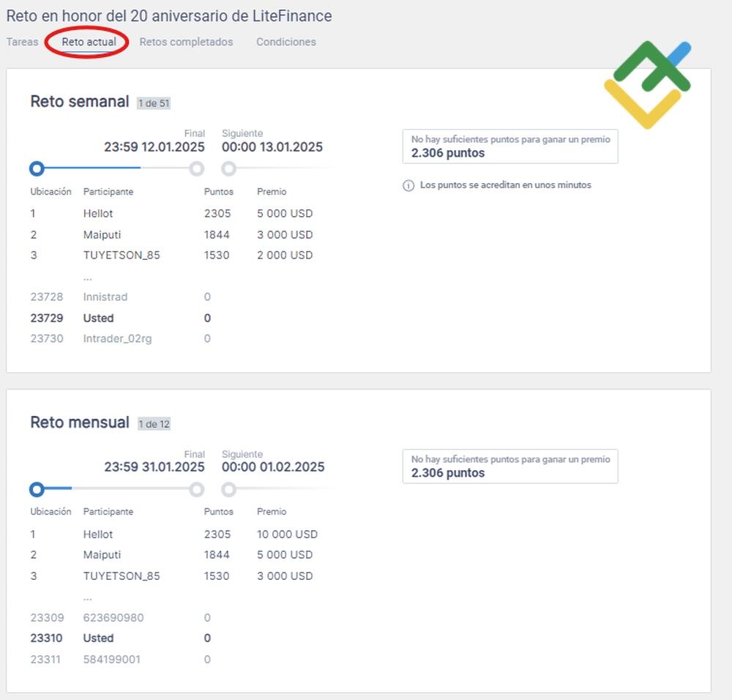Viewport: 732px width, 700px height.
Task: Click the 'Usted' row ranked 23310
Action: tap(121, 638)
